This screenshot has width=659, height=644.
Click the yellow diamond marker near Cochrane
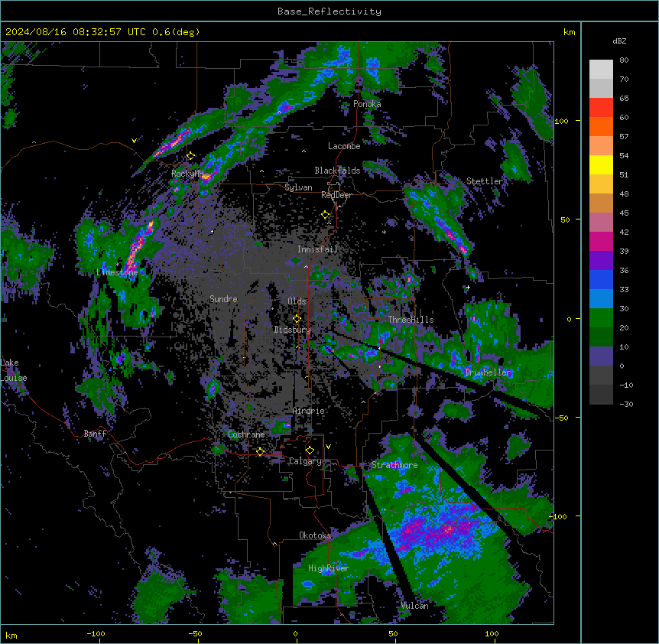(260, 451)
